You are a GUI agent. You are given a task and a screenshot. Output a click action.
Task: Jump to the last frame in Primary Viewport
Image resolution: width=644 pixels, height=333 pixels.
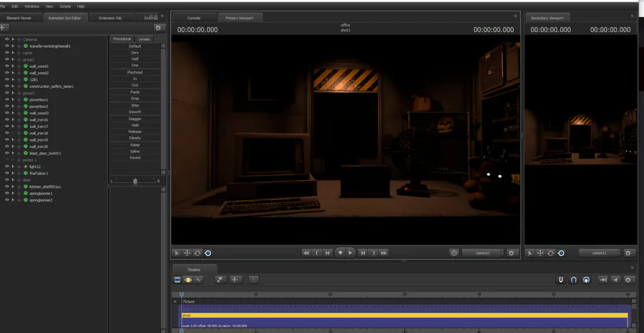pyautogui.click(x=384, y=253)
